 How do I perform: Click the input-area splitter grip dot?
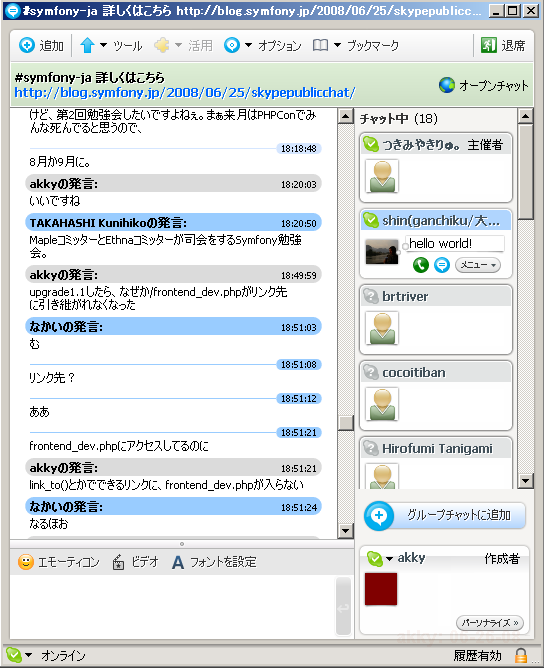tap(182, 544)
